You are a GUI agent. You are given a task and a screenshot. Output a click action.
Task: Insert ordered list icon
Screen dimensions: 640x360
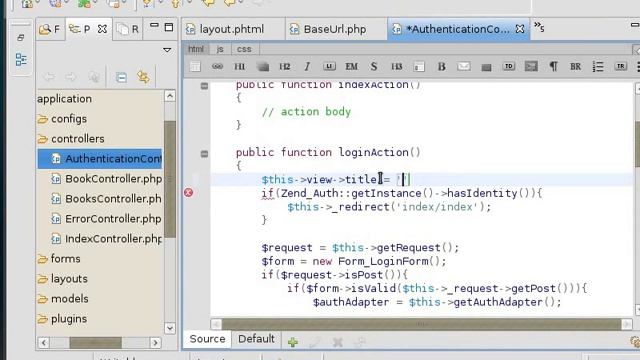[x=598, y=66]
